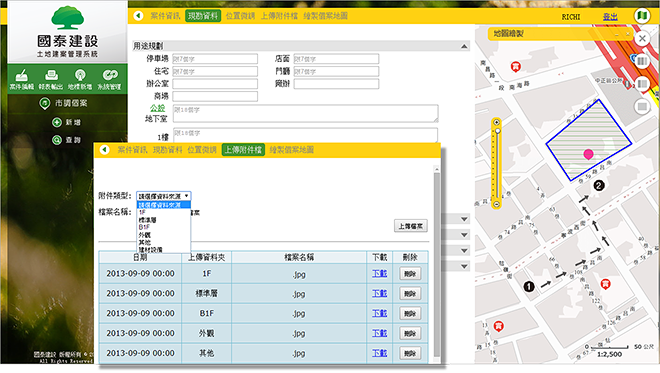This screenshot has width=660, height=373.
Task: Click the 查詢 magnifier icon in sidebar
Action: pyautogui.click(x=57, y=140)
